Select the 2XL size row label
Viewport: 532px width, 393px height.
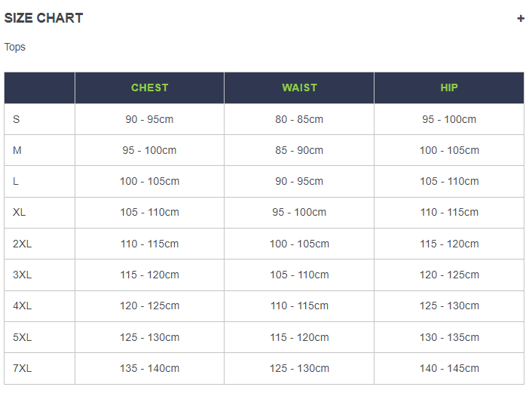coord(22,244)
